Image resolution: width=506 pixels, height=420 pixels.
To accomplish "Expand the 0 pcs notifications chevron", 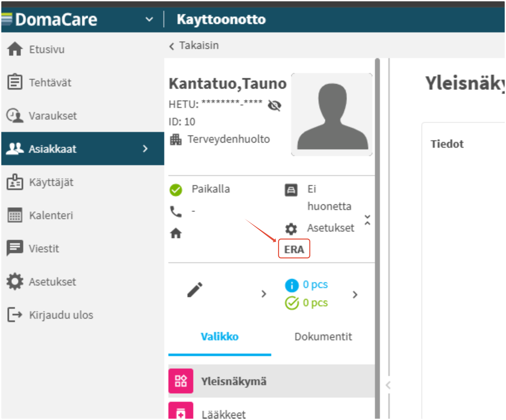I will click(x=355, y=295).
